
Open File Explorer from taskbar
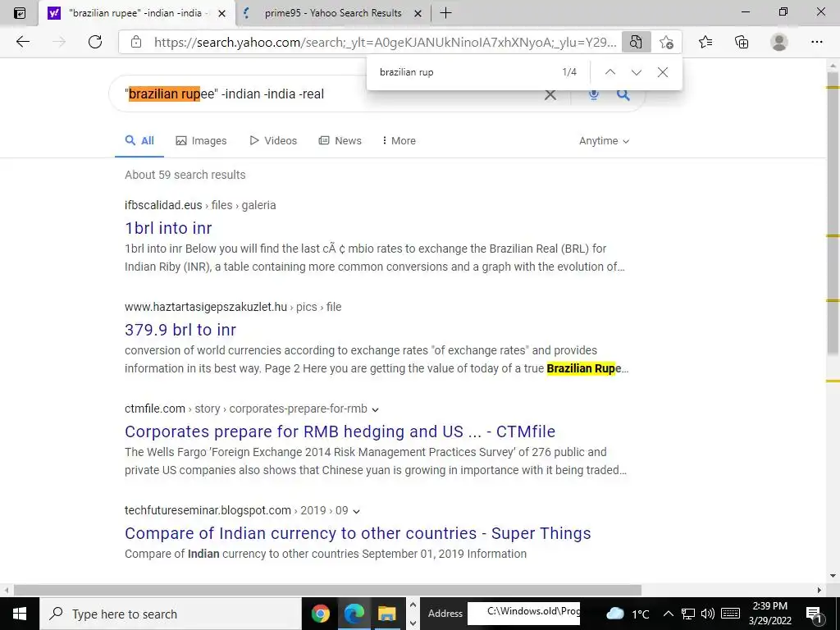(x=387, y=614)
